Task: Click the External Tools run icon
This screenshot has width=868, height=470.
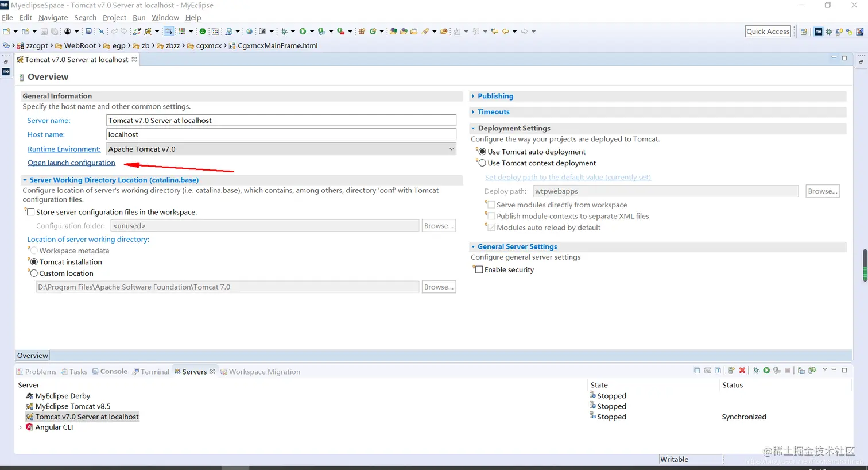Action: (x=340, y=32)
